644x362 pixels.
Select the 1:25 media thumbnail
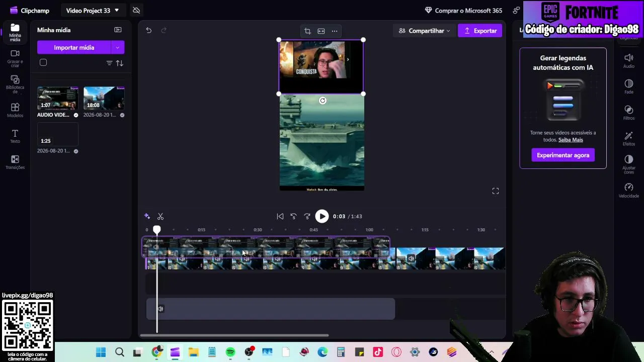pyautogui.click(x=57, y=134)
